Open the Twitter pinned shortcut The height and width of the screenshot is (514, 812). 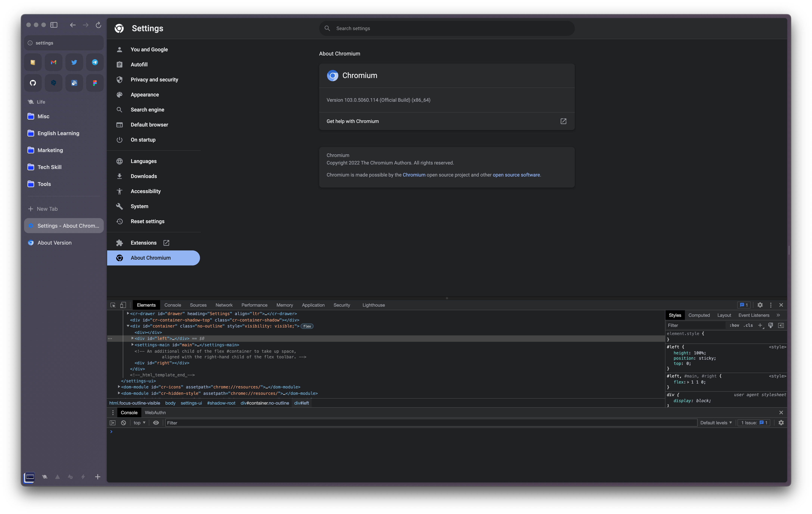[74, 62]
